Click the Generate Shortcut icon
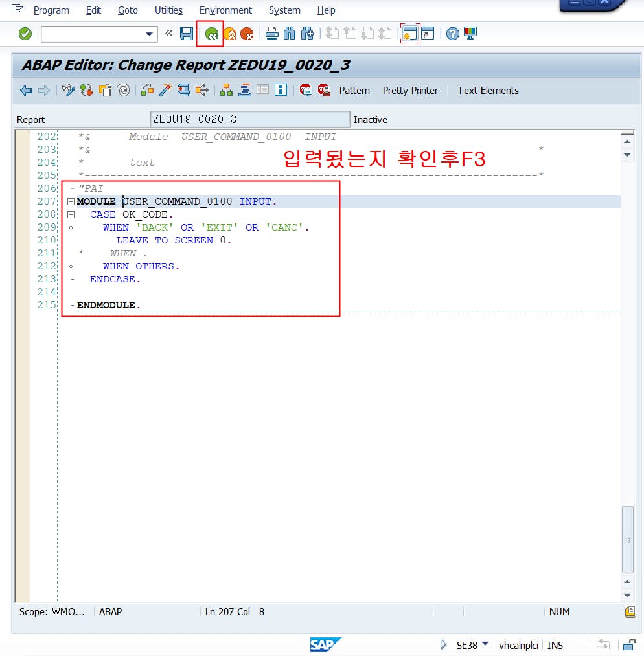The image size is (644, 656). (x=428, y=34)
